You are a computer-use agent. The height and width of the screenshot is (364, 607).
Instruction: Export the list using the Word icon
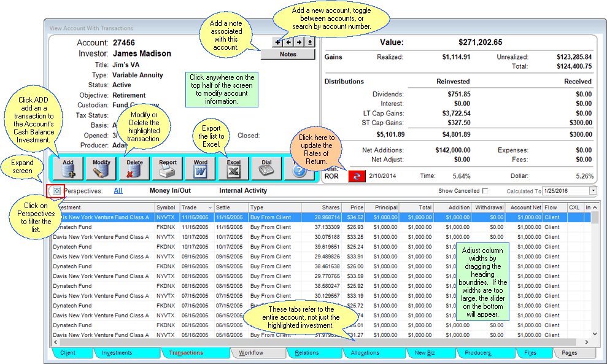200,168
